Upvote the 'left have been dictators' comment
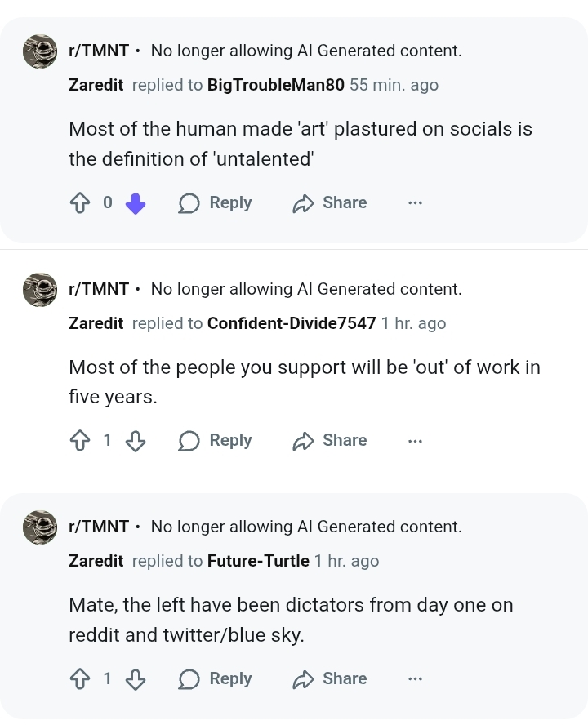This screenshot has width=588, height=725. click(x=79, y=679)
